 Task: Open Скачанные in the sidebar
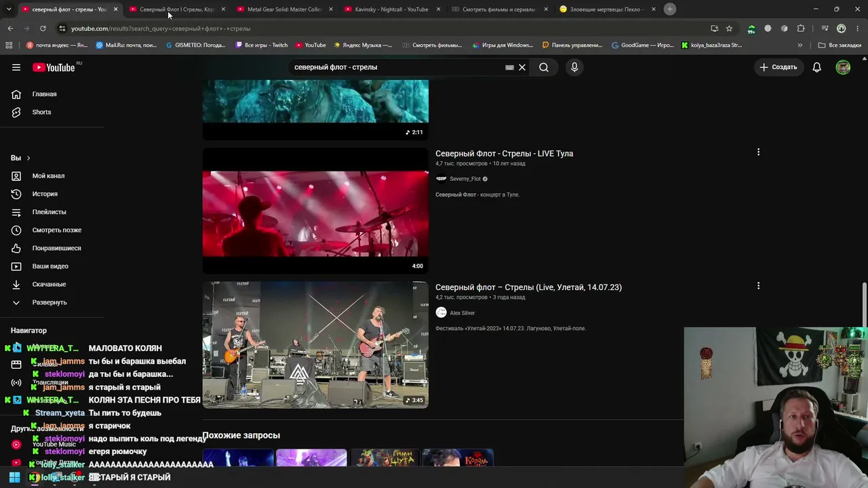click(x=49, y=284)
